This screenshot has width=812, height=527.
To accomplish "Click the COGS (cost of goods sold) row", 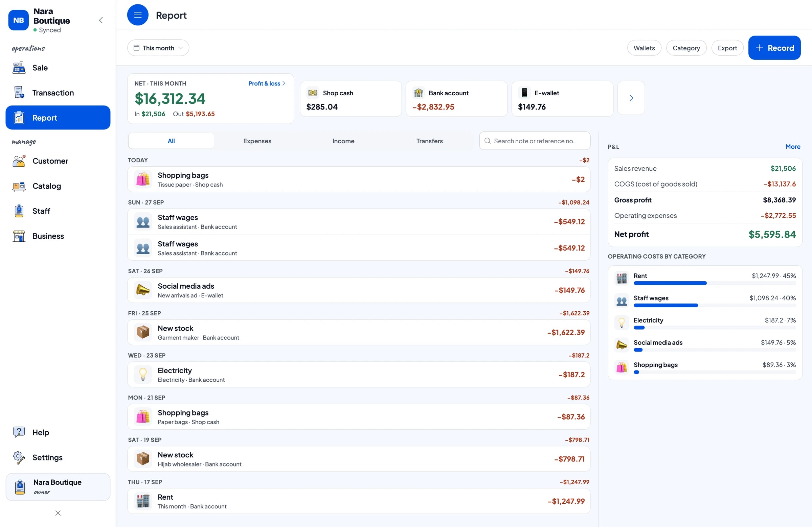I will pos(705,184).
